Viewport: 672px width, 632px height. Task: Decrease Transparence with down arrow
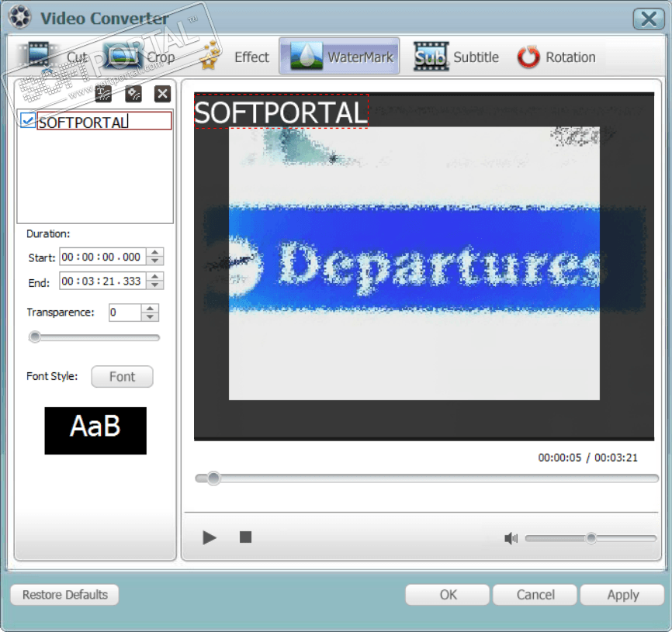[150, 317]
